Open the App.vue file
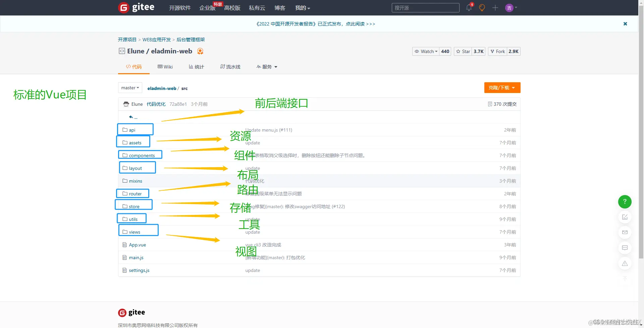 [138, 245]
